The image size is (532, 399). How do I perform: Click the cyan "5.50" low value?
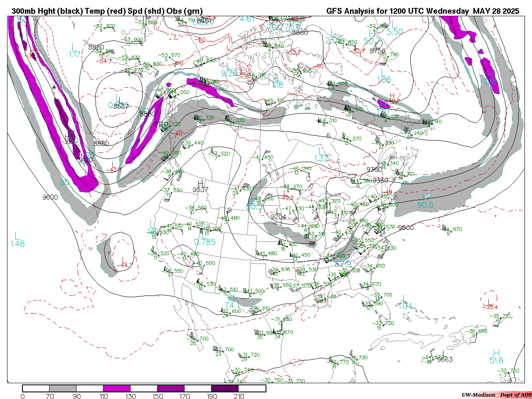tap(395, 32)
